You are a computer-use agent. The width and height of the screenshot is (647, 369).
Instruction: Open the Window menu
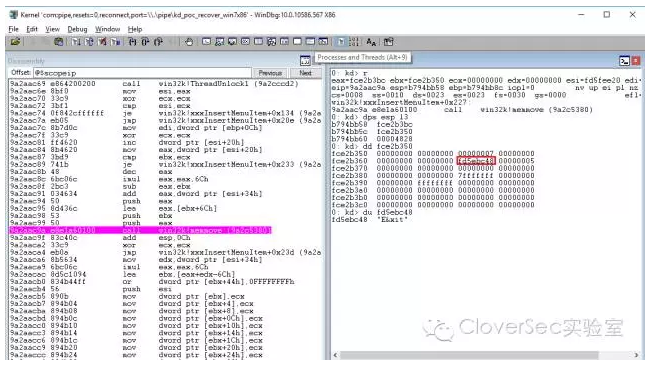107,29
